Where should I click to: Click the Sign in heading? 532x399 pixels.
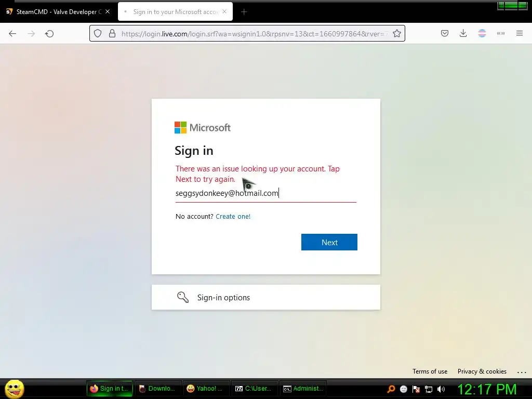(x=194, y=151)
